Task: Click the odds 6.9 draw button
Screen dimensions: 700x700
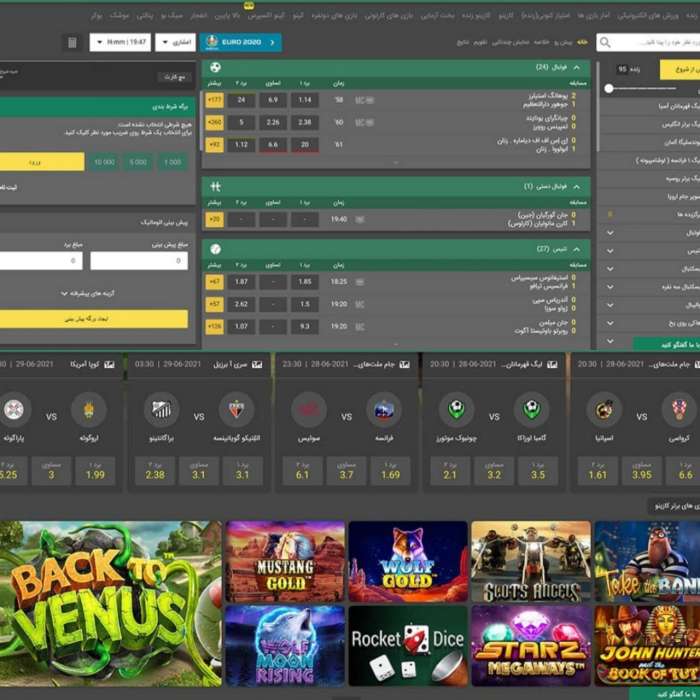Action: click(x=273, y=100)
